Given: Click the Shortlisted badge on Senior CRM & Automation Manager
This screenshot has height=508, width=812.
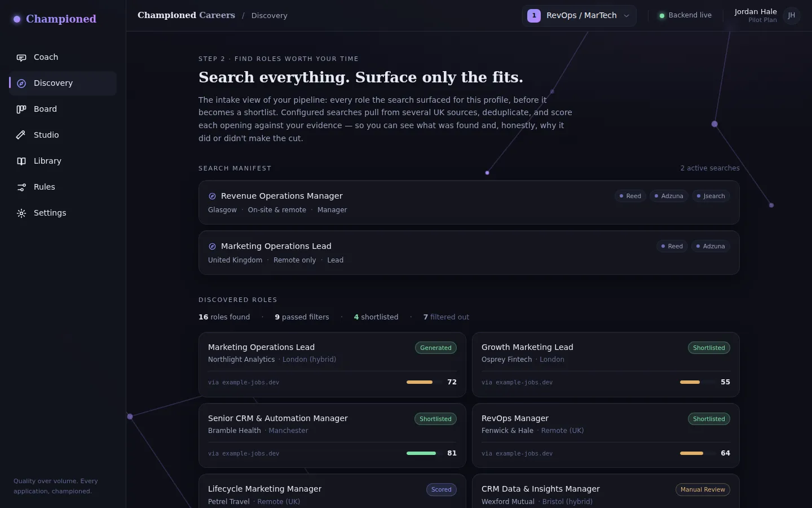Looking at the screenshot, I should coord(435,419).
